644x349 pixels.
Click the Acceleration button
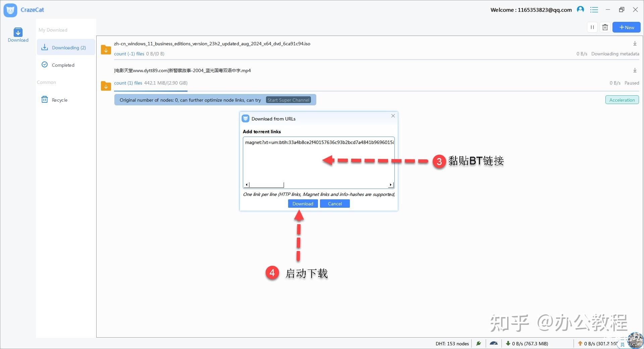click(622, 100)
